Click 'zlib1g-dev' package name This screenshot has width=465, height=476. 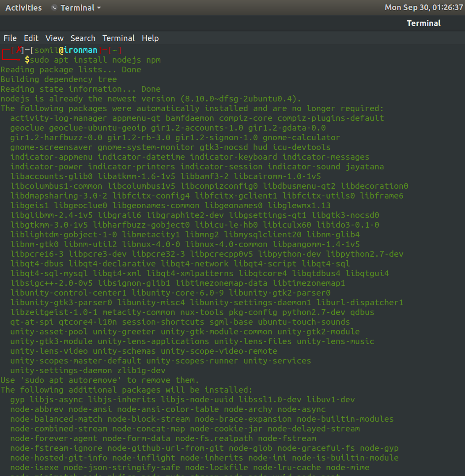point(141,371)
